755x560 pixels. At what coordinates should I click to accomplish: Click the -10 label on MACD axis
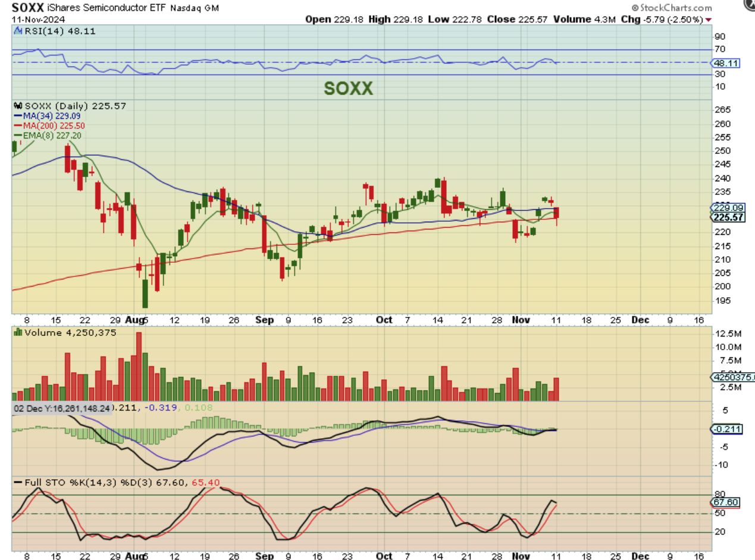tap(722, 465)
